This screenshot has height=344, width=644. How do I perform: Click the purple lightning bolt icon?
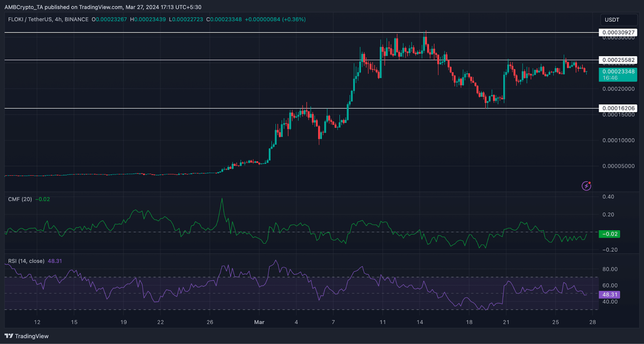click(x=586, y=185)
